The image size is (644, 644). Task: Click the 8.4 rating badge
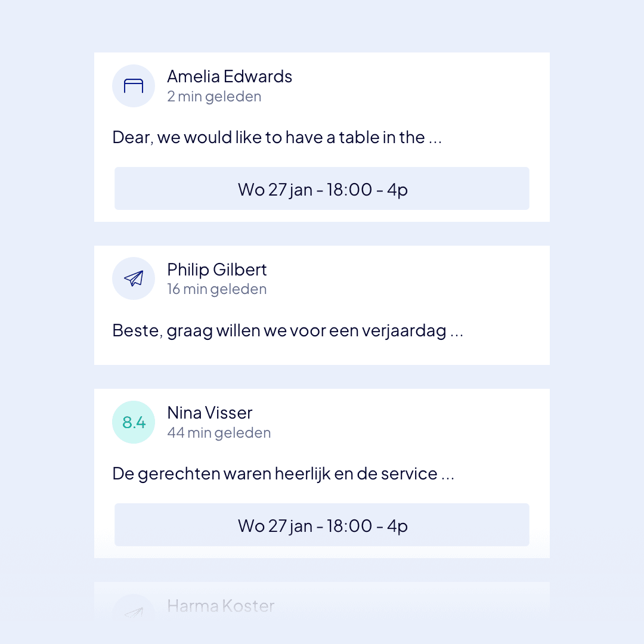tap(134, 422)
